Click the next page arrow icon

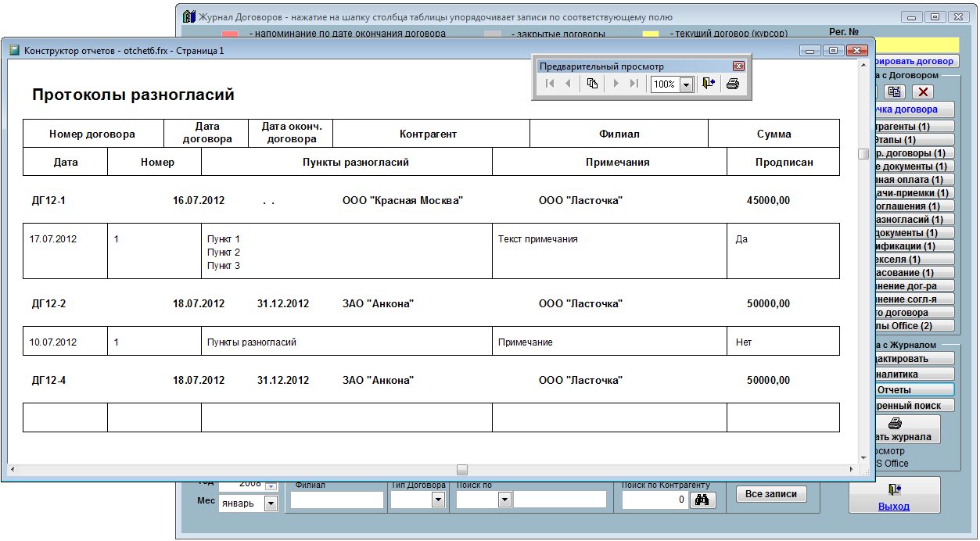(x=616, y=84)
